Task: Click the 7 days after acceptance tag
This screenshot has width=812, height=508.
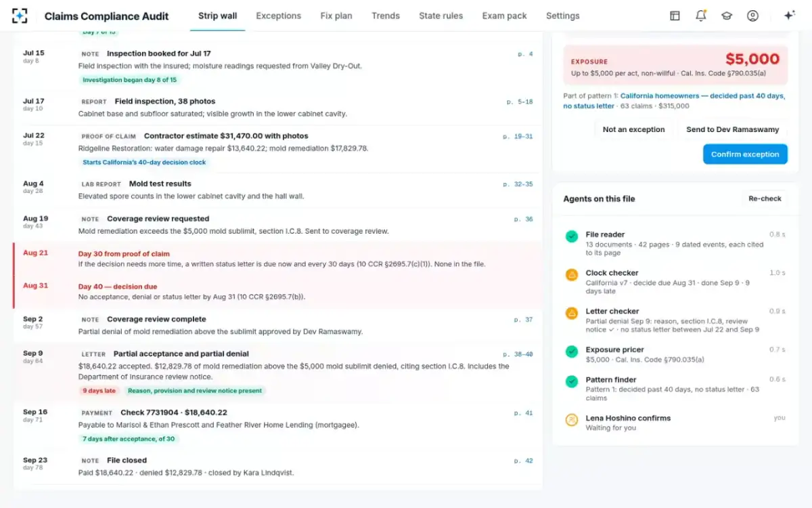Action: click(x=129, y=439)
